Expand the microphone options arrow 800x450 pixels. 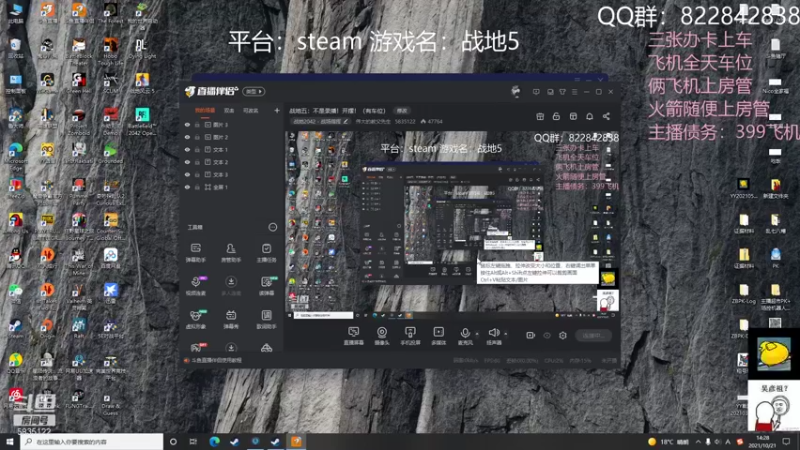point(477,334)
